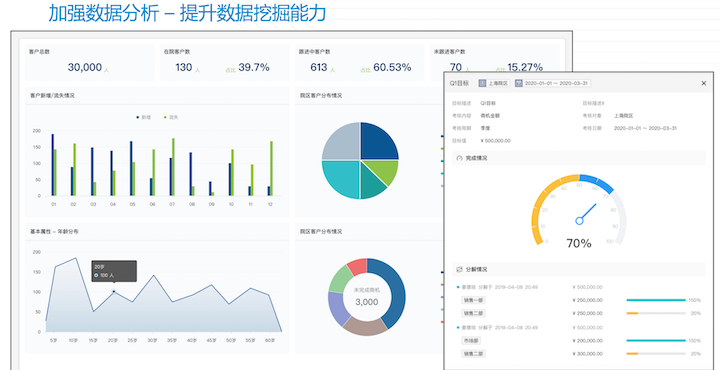Click the 商机金额 考核内容 value
Viewport: 720px width, 370px height.
coord(490,116)
